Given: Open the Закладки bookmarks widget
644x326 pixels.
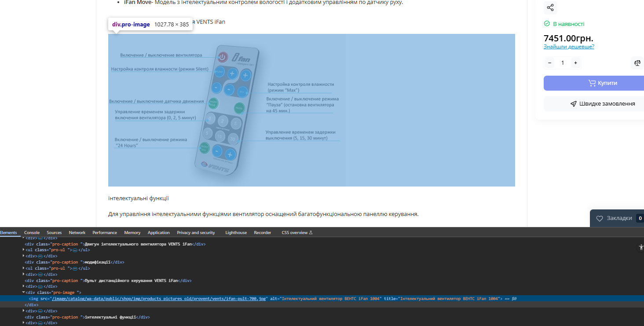Looking at the screenshot, I should point(617,218).
